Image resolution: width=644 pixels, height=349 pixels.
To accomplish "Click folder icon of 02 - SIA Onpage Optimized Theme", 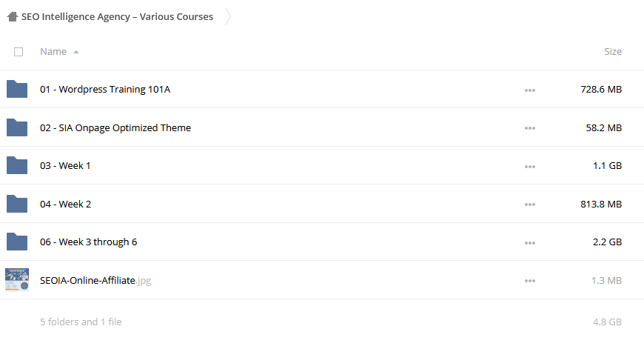I will coord(17,127).
